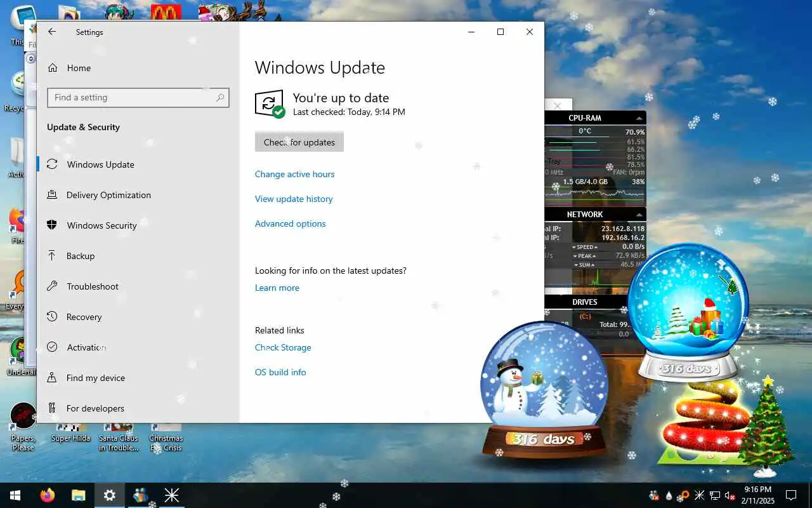Click the Windows Security shield icon

click(53, 225)
